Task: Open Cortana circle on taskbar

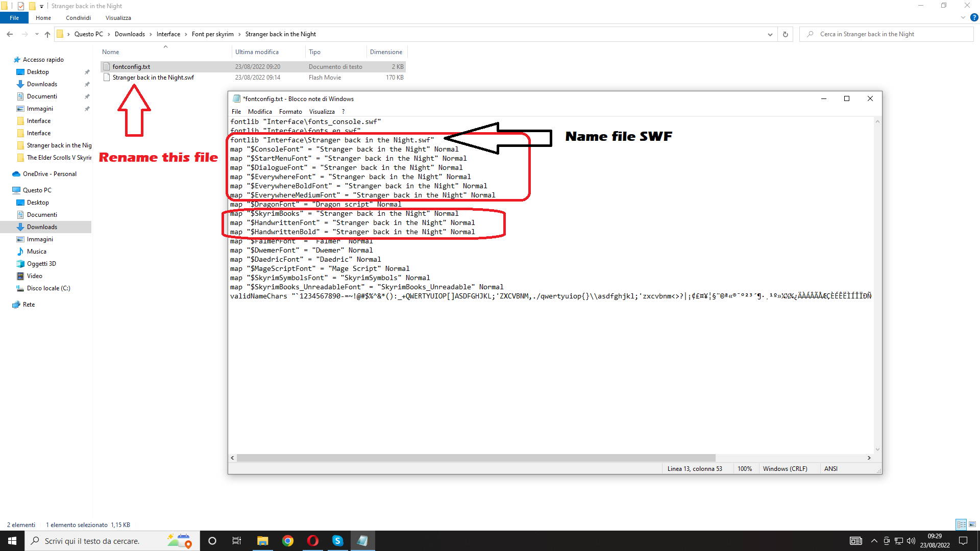Action: (212, 541)
